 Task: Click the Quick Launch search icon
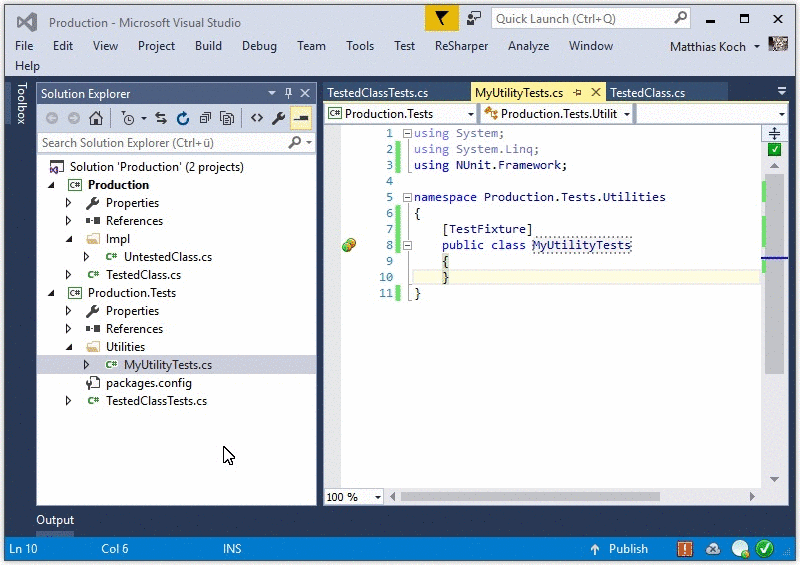click(x=680, y=18)
